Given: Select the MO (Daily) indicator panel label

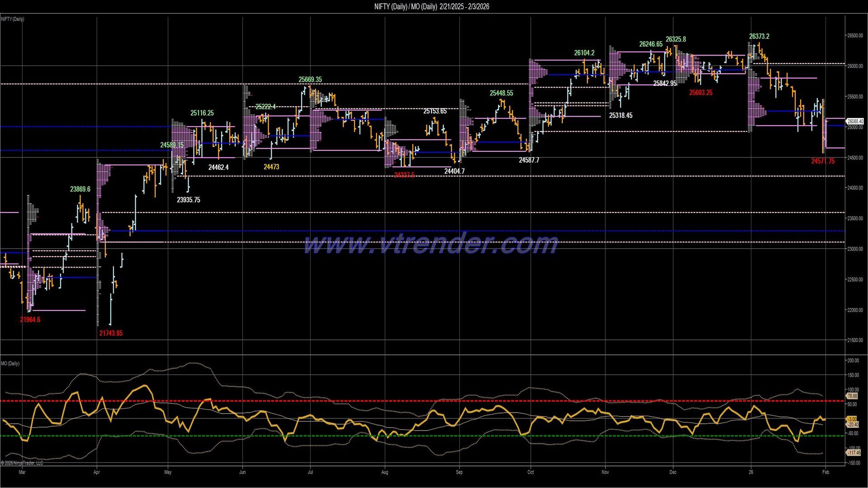Looking at the screenshot, I should pos(10,363).
